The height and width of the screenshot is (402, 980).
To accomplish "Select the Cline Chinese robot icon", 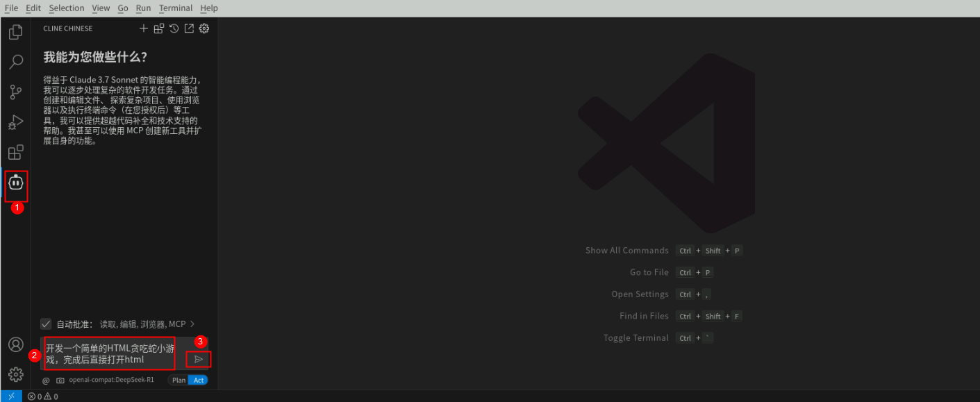I will tap(16, 183).
